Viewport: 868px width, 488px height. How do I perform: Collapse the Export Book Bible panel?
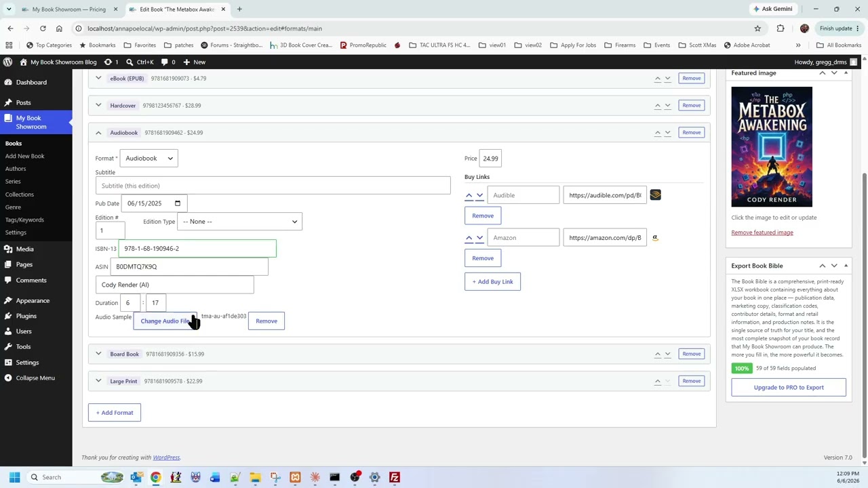pos(846,266)
